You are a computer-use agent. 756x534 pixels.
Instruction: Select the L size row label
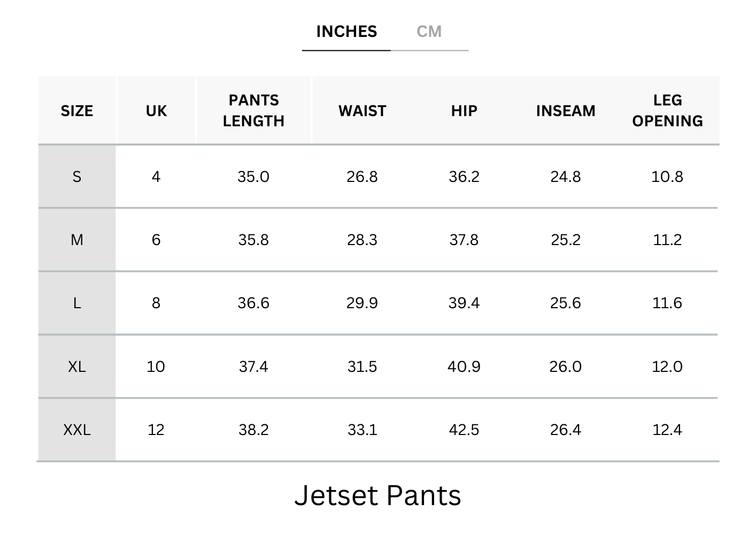point(77,303)
